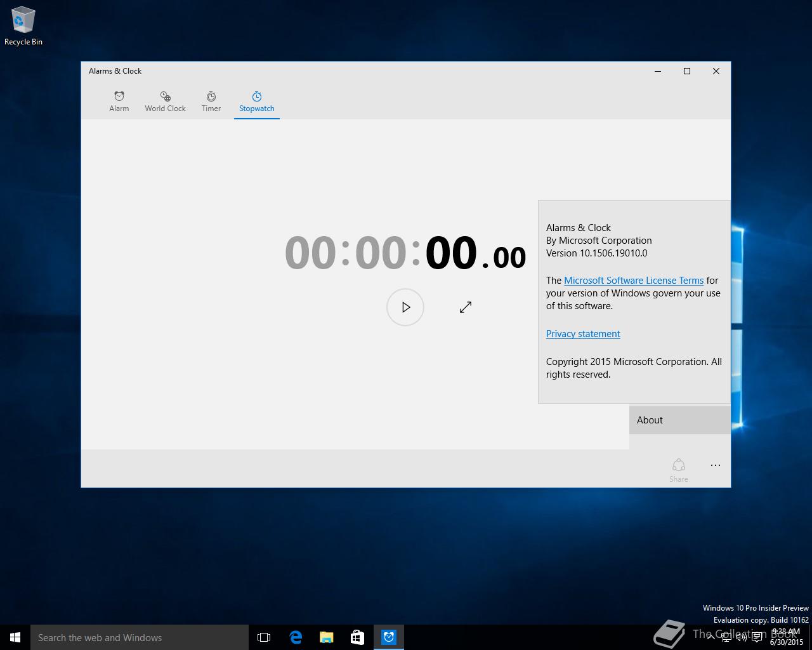Image resolution: width=812 pixels, height=650 pixels.
Task: Click the Version 10.1506.19010.0 text
Action: coord(597,253)
